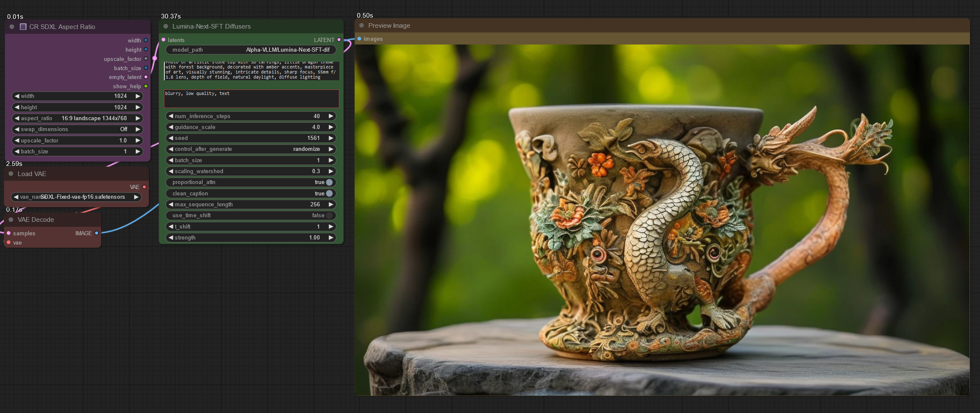The image size is (980, 413).
Task: Click the images input dot on Preview Image
Action: [x=359, y=39]
